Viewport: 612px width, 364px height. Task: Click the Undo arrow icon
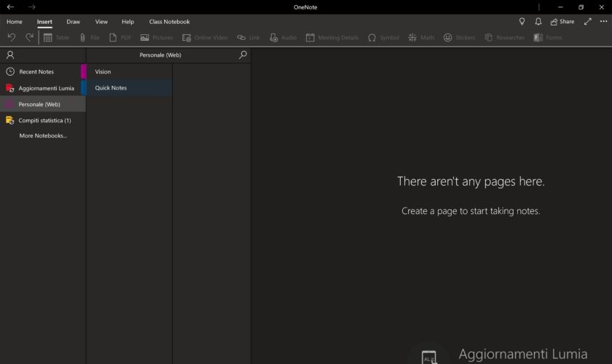[x=11, y=37]
